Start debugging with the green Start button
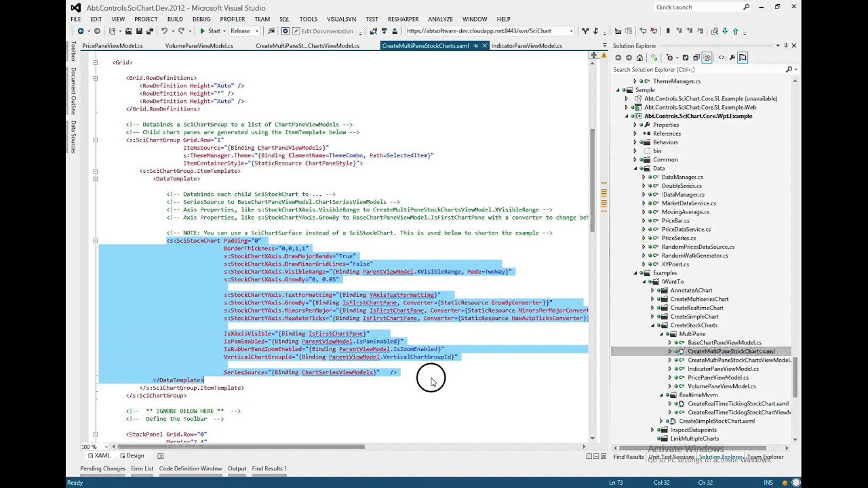868x488 pixels. [x=210, y=31]
